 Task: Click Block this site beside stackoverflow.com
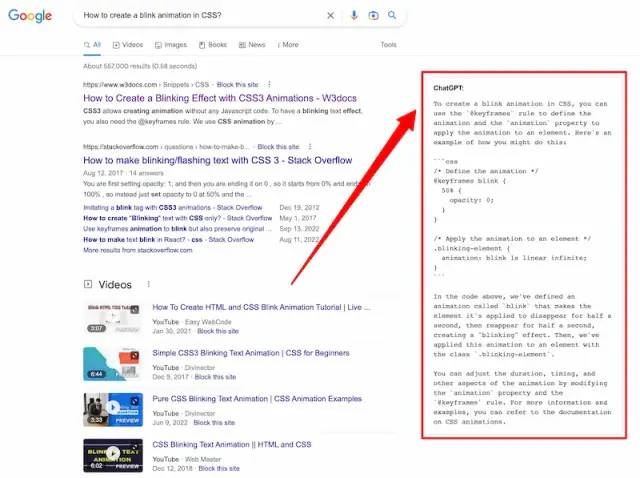tap(278, 147)
